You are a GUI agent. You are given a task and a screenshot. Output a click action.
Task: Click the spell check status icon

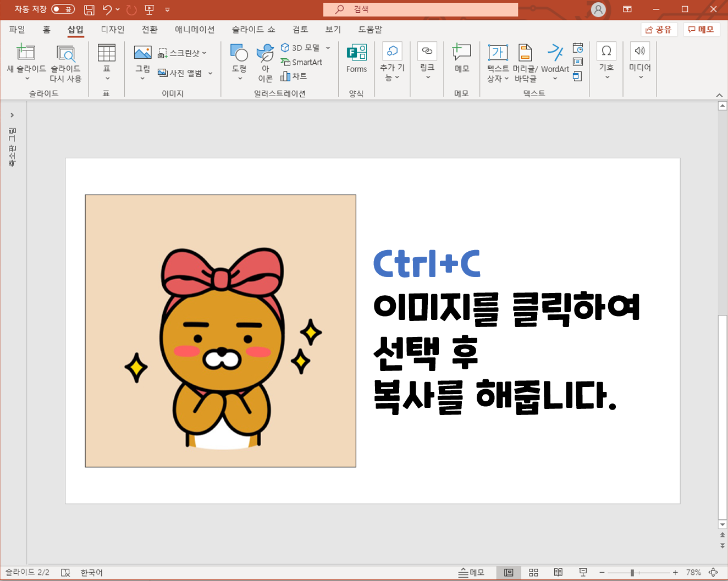pyautogui.click(x=65, y=573)
